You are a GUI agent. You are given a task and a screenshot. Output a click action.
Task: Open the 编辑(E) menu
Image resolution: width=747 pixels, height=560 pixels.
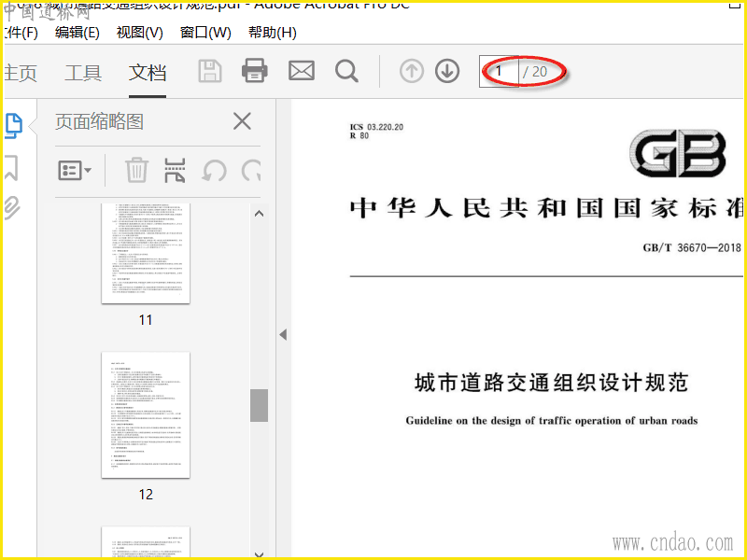(x=78, y=33)
